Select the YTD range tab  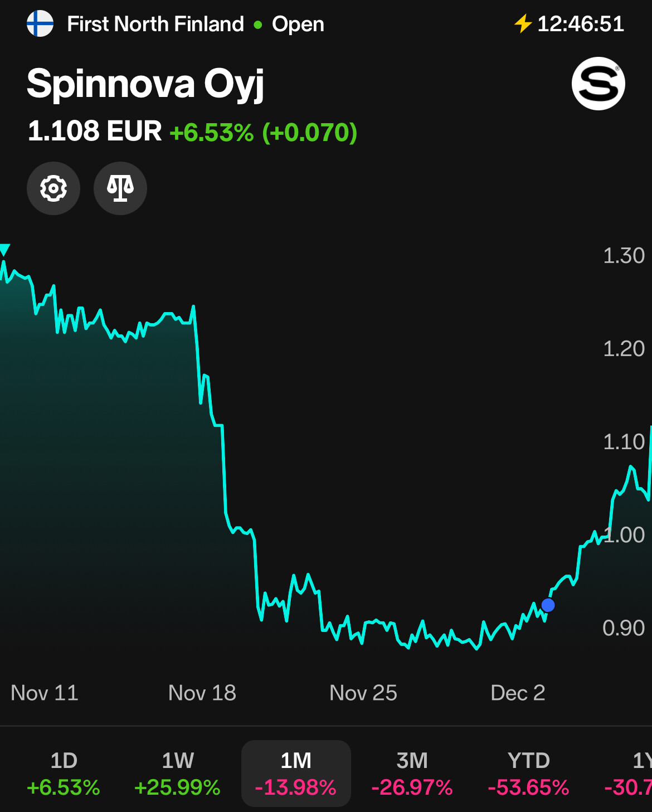[528, 774]
